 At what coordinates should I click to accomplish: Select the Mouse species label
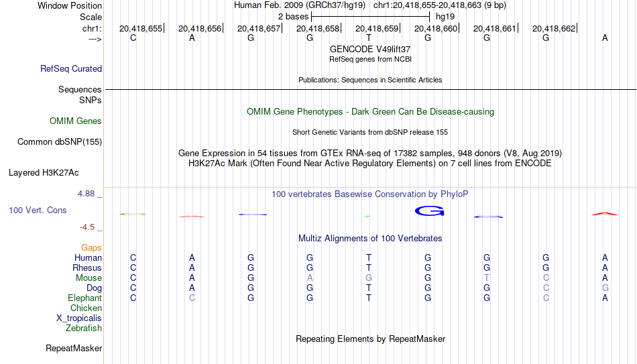[x=89, y=278]
